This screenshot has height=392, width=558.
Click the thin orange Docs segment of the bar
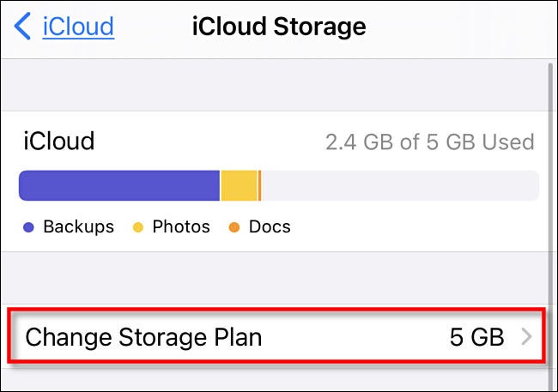click(259, 185)
